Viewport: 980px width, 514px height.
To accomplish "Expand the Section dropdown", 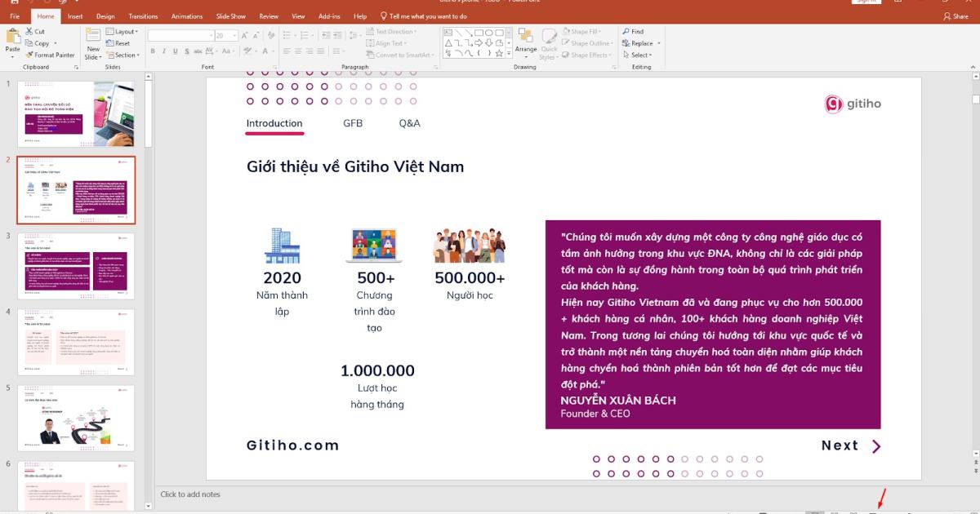I will [x=124, y=53].
